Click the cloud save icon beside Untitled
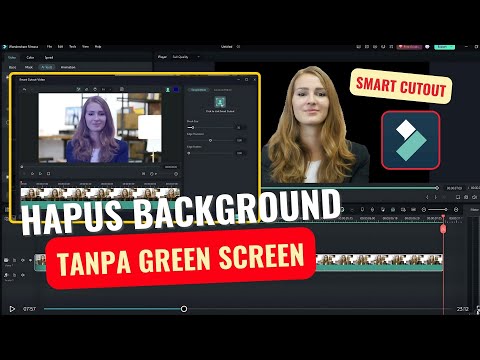 (238, 47)
